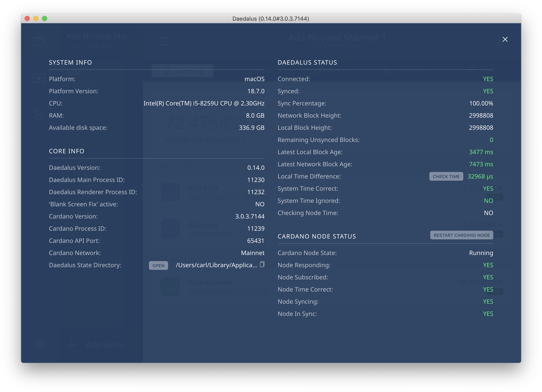The image size is (542, 392).
Task: Select the Network Block Height value
Action: [x=481, y=115]
